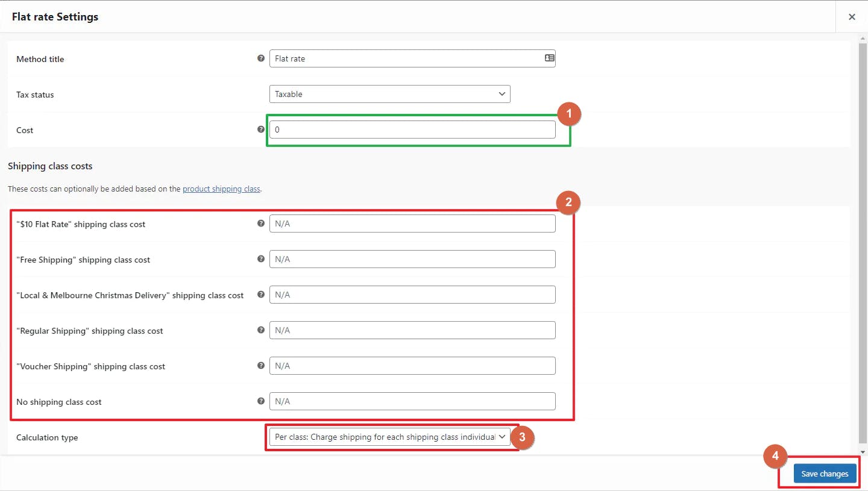Click the "No shipping class cost" label
Viewport: 868px width, 491px height.
pyautogui.click(x=59, y=402)
